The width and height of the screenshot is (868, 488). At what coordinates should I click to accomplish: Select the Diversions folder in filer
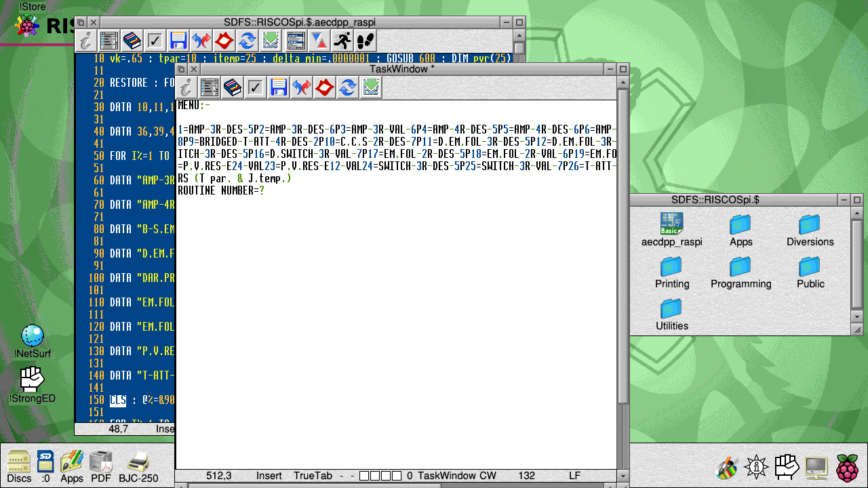pos(810,230)
